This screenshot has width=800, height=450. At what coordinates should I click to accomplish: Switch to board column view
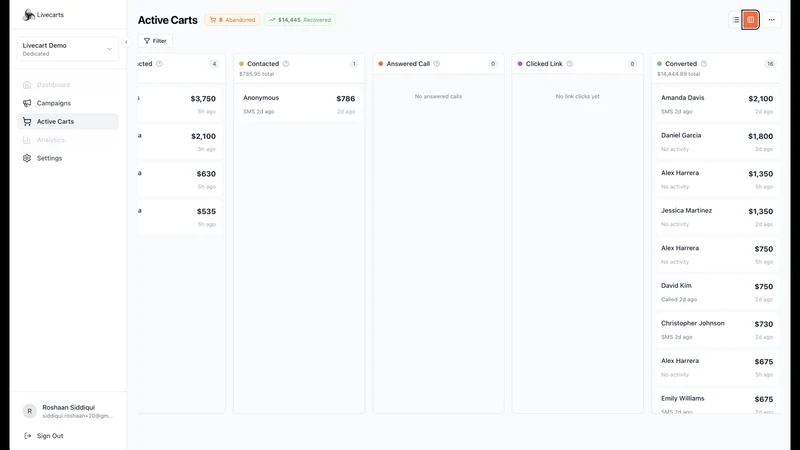tap(751, 20)
